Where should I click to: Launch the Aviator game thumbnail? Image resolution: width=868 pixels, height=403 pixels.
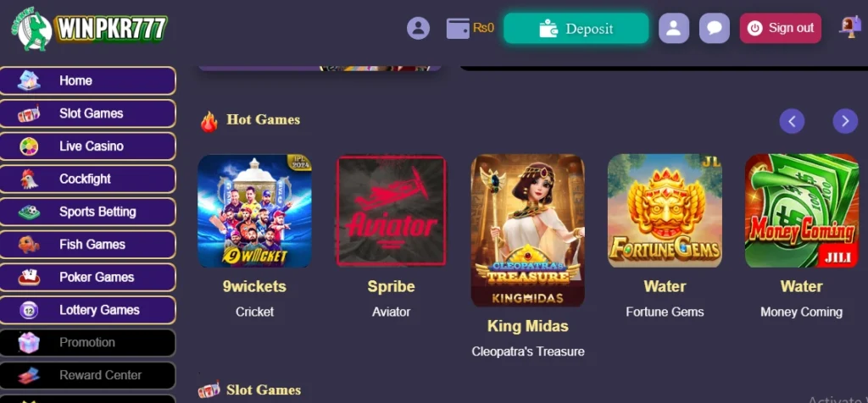click(x=392, y=211)
